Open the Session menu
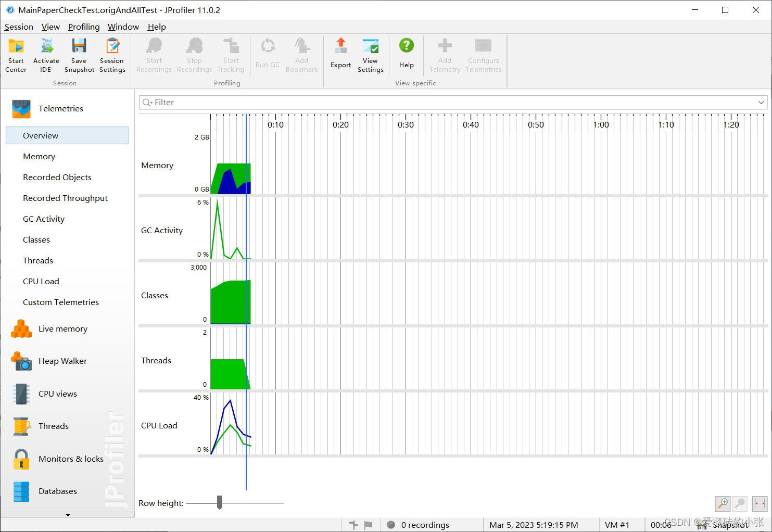The width and height of the screenshot is (772, 532). point(19,27)
